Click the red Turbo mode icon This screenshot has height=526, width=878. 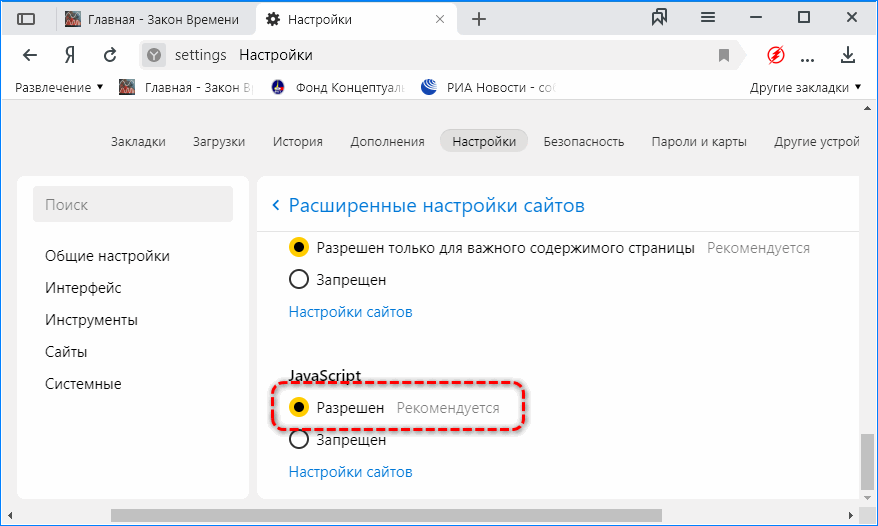(x=775, y=55)
